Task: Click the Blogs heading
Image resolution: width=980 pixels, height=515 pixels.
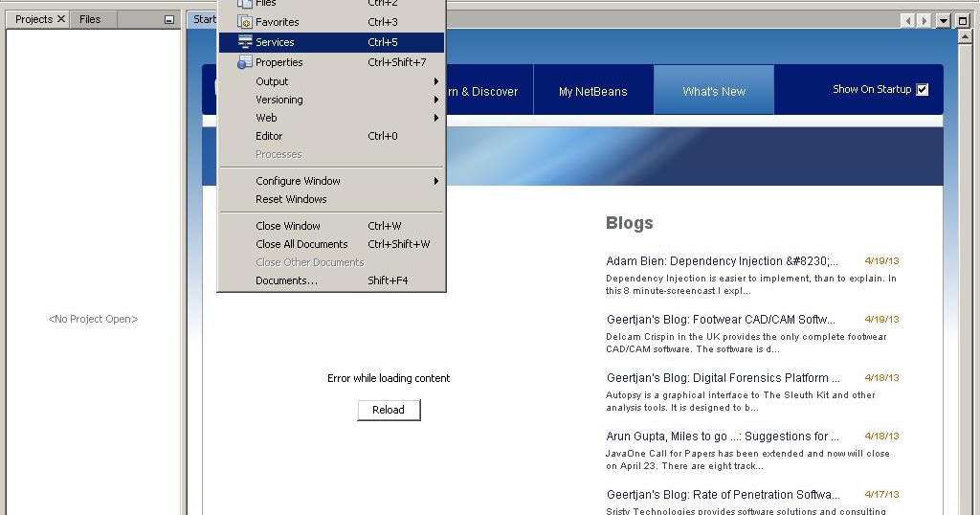Action: tap(630, 223)
